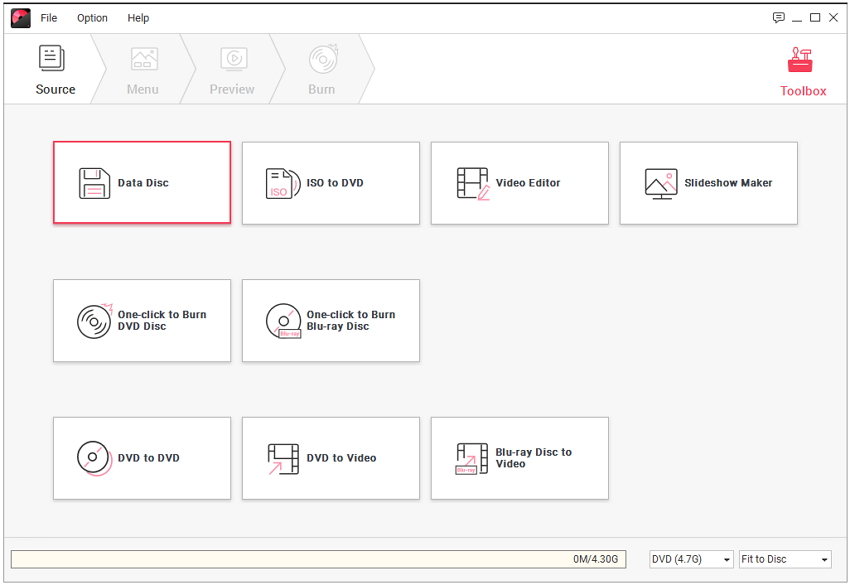Viewport: 850px width, 585px height.
Task: Switch to the Source step tab
Action: click(x=55, y=69)
